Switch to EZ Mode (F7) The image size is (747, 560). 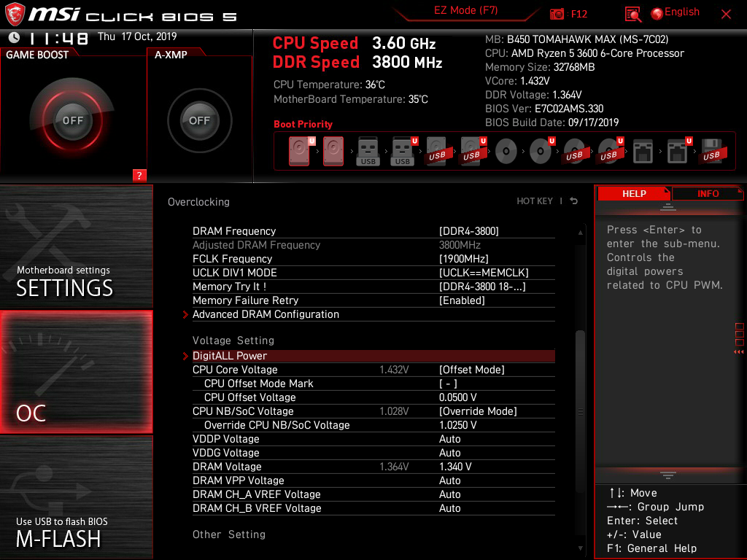pos(465,10)
